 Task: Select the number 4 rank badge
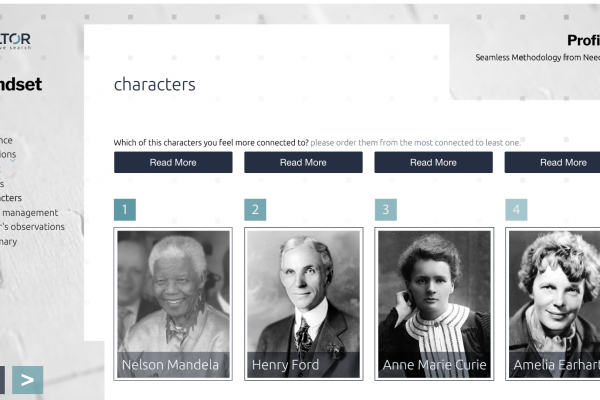tap(516, 210)
